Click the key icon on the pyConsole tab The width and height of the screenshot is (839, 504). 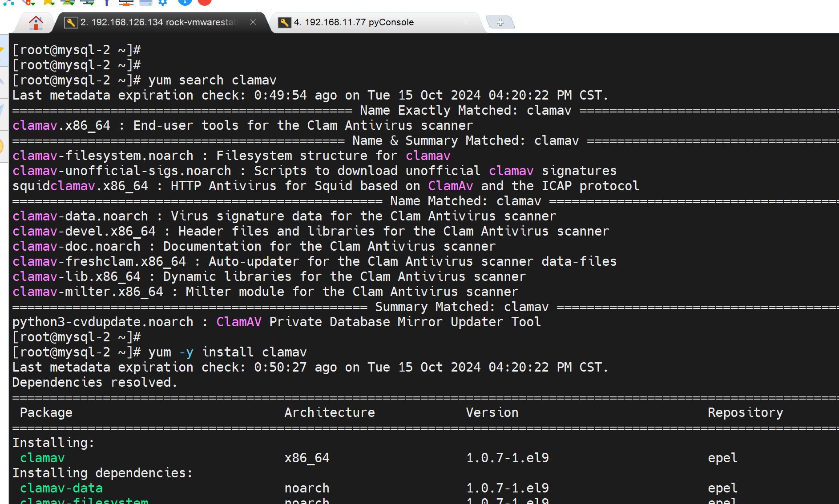click(x=285, y=22)
